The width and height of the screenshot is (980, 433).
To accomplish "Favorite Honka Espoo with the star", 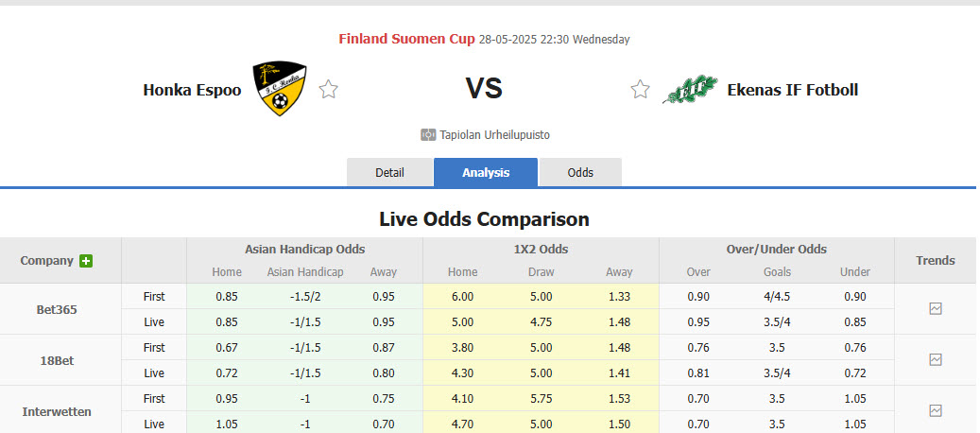I will [x=328, y=90].
